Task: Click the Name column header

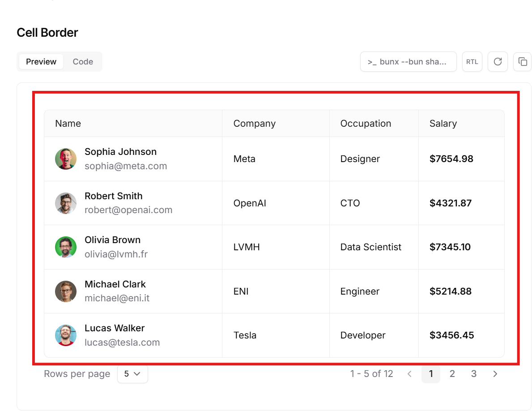Action: click(x=68, y=124)
